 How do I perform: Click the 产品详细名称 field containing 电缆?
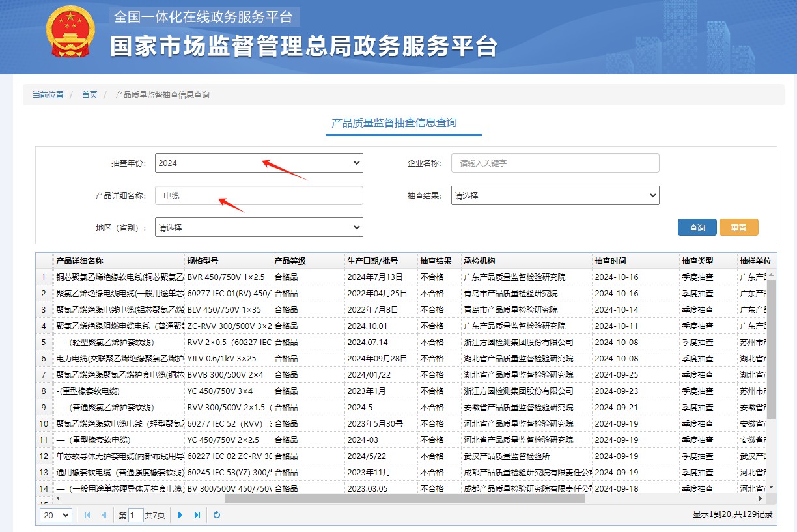pos(259,195)
